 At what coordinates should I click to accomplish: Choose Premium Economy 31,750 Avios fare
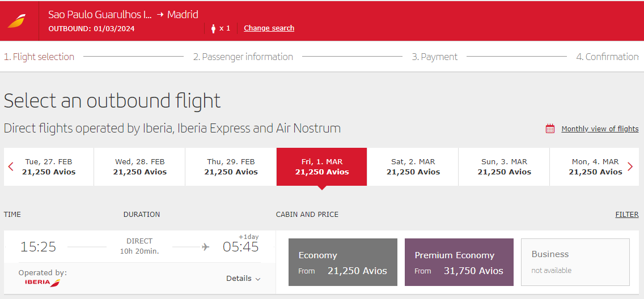459,262
